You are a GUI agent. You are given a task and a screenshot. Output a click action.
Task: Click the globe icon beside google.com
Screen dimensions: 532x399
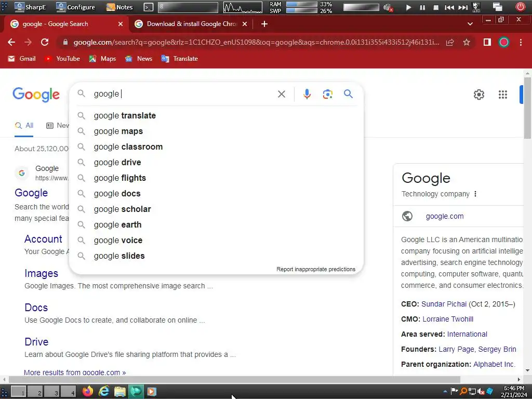click(x=407, y=216)
